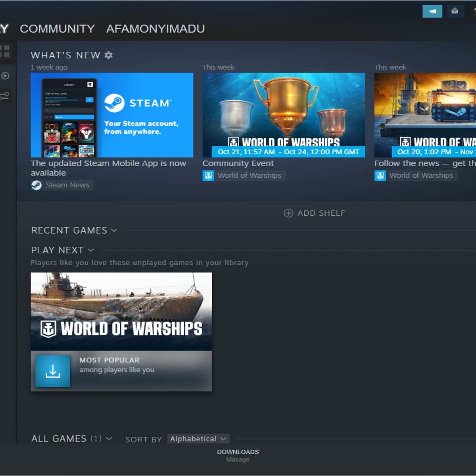The image size is (476, 476).
Task: Open World of Warships tag under Follow the news
Action: pyautogui.click(x=416, y=176)
